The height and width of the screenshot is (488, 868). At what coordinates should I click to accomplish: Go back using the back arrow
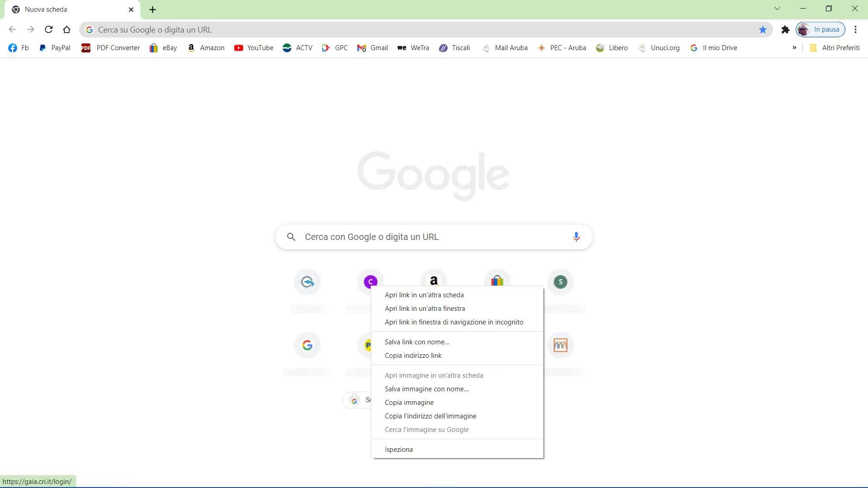tap(12, 29)
